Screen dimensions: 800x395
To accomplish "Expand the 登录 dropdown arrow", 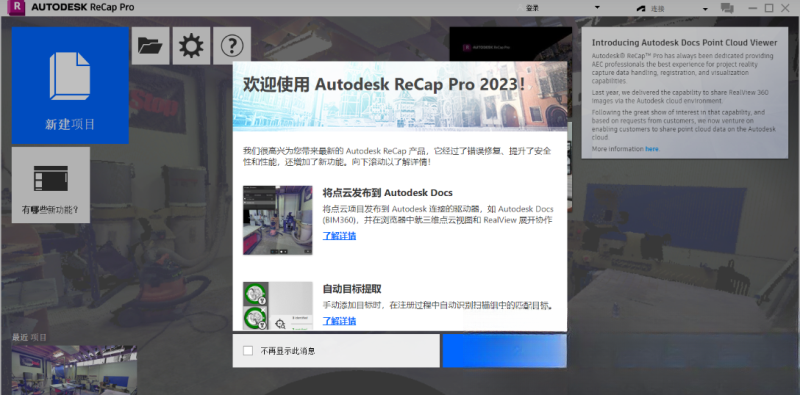I will [597, 8].
